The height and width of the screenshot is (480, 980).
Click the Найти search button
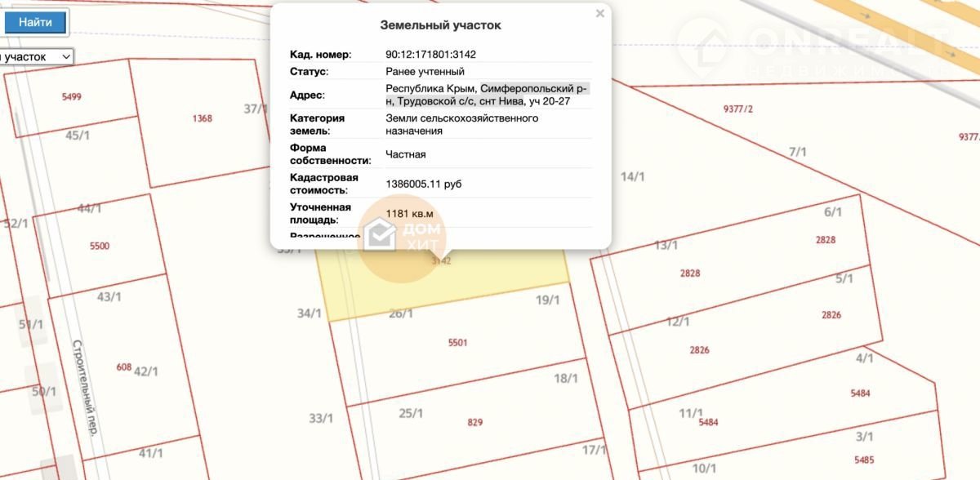35,22
